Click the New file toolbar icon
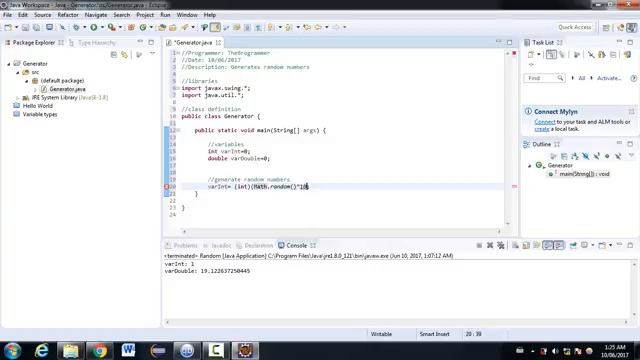 click(8, 27)
